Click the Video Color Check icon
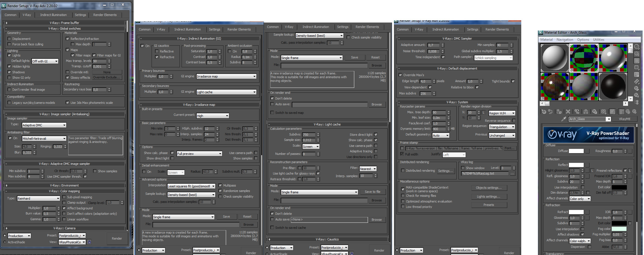The image size is (644, 255). click(637, 74)
